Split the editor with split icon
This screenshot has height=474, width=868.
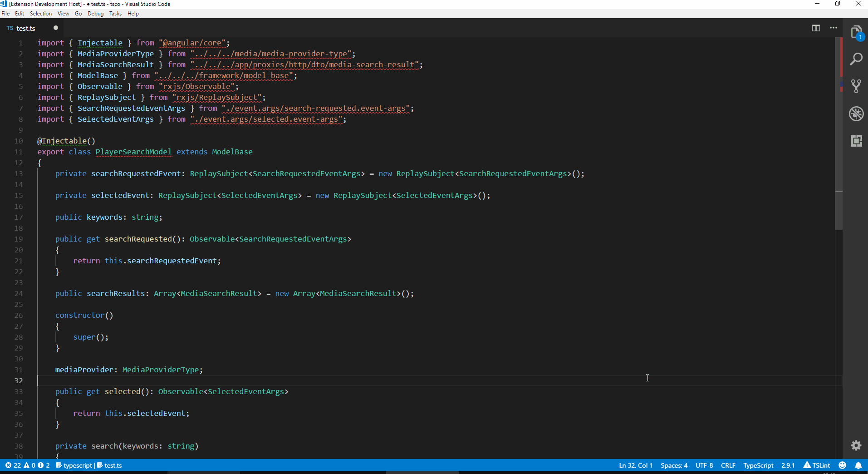click(816, 28)
